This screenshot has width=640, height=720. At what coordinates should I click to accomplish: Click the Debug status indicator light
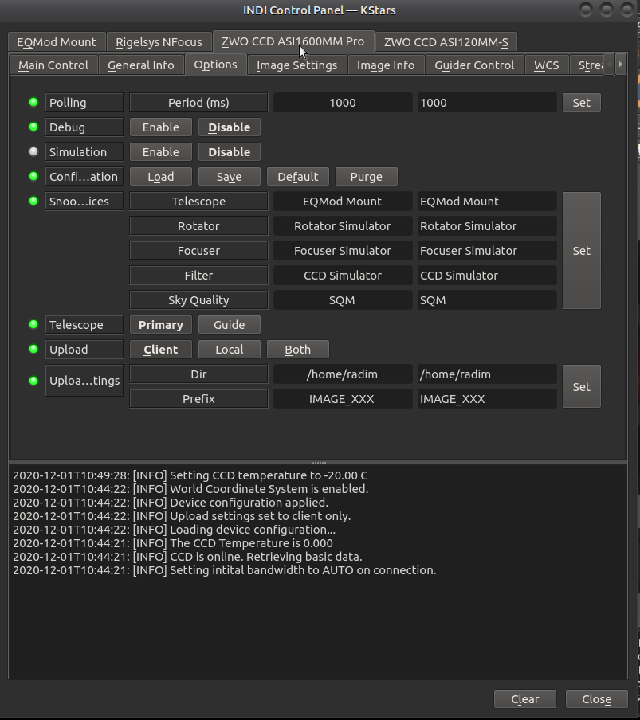coord(33,127)
